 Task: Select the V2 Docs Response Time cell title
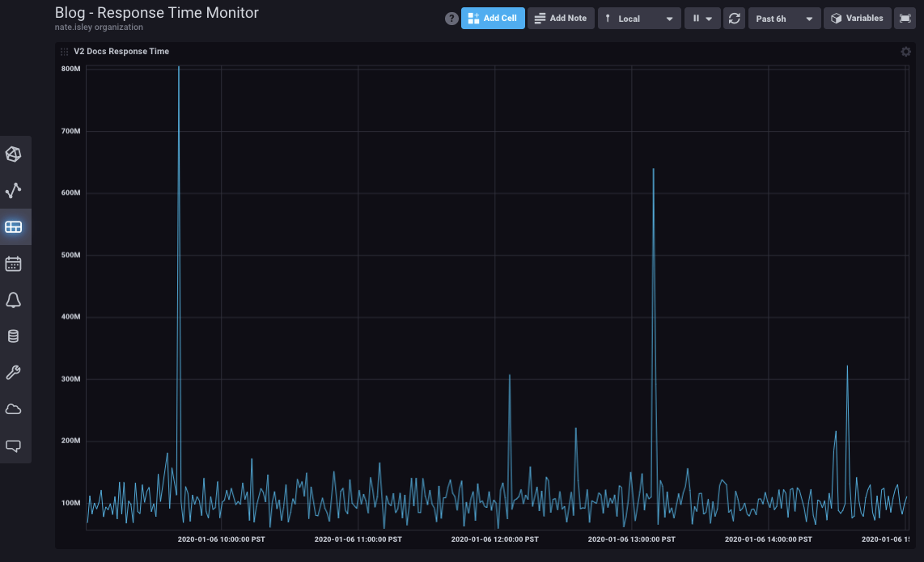point(121,51)
